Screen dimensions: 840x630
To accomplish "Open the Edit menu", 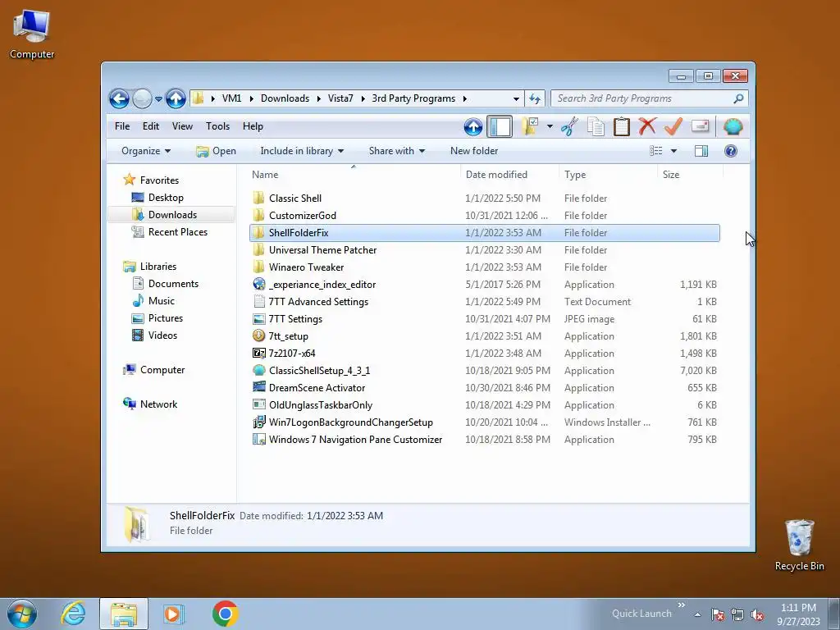I will (x=151, y=126).
